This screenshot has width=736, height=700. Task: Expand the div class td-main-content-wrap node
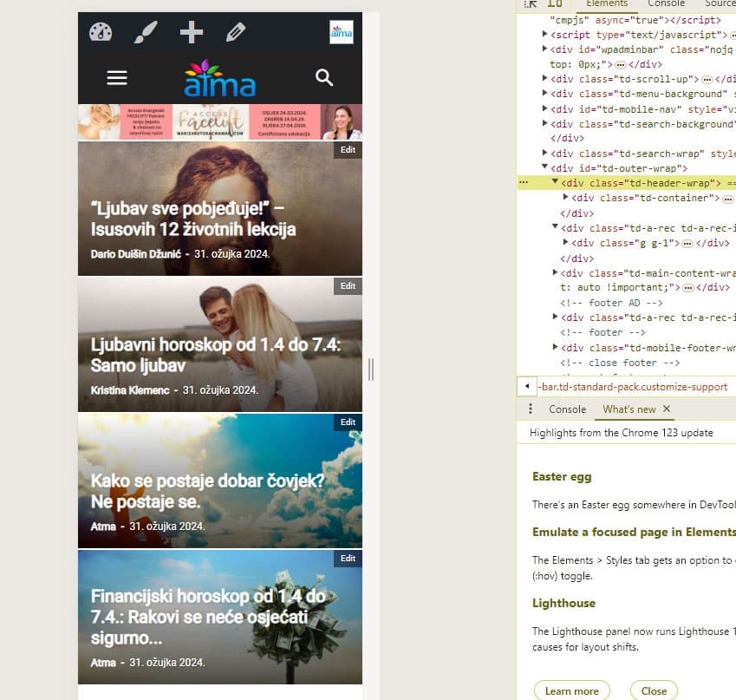555,272
